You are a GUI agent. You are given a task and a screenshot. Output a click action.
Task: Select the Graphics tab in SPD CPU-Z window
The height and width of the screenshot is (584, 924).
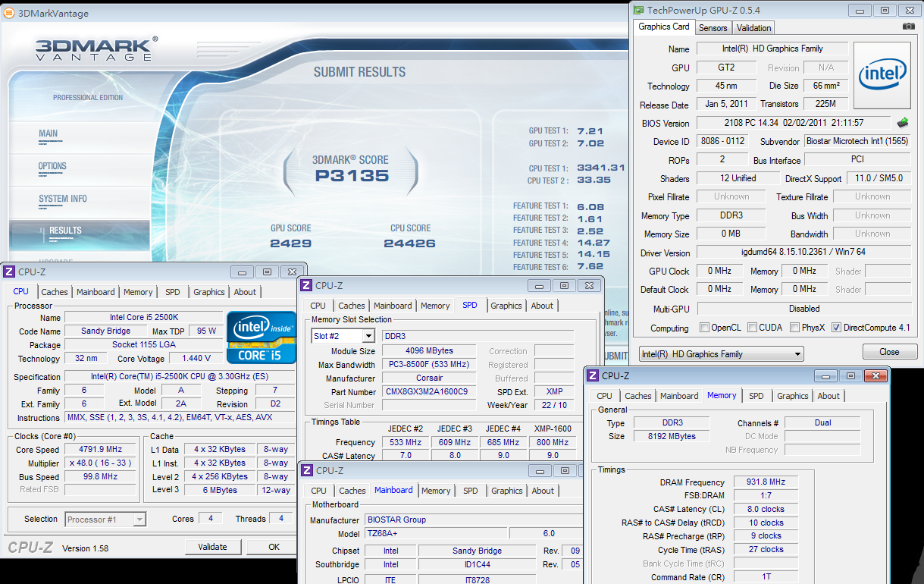pos(506,306)
